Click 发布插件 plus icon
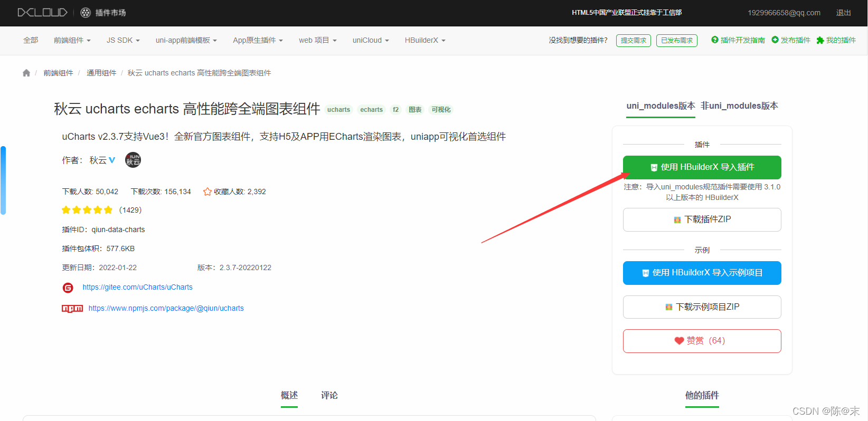Screen dimensions: 868x421 click(775, 40)
